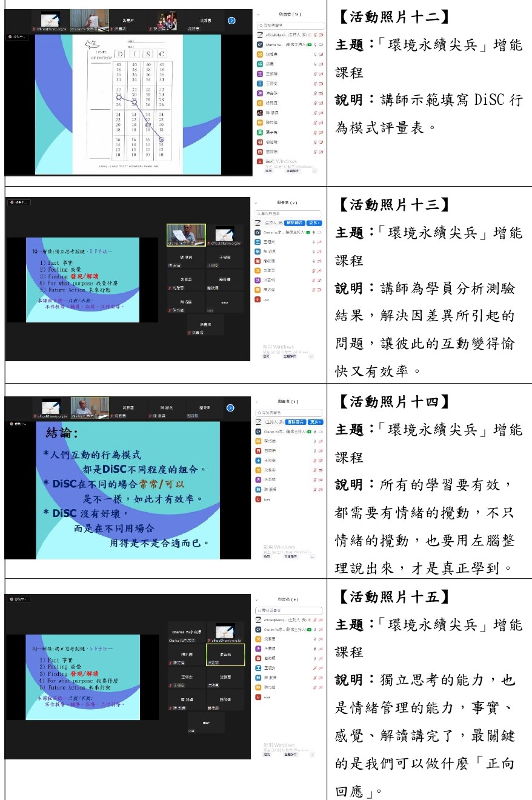Collapse the 14-participant panel with its chevron
This screenshot has width=532, height=800.
[258, 13]
